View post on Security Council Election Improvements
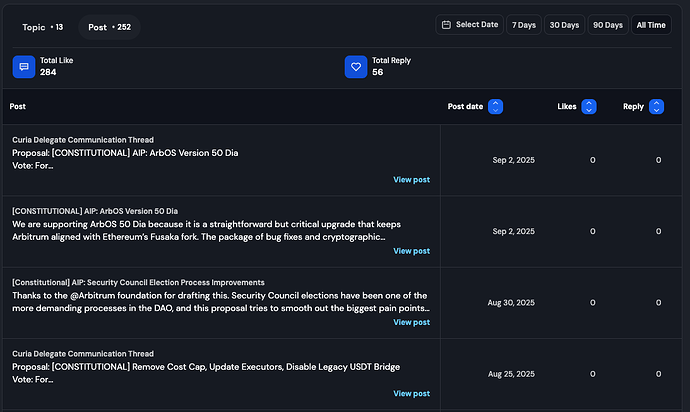Image resolution: width=690 pixels, height=412 pixels. pyautogui.click(x=411, y=323)
